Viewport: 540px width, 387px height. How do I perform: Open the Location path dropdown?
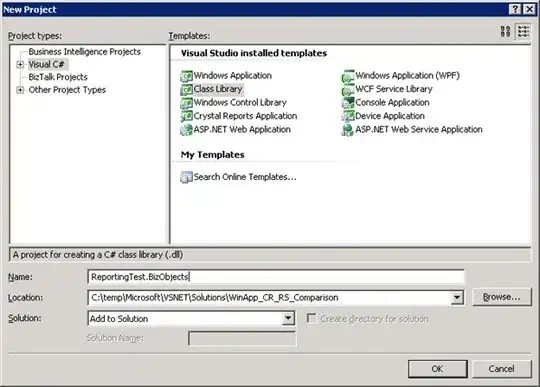(x=457, y=297)
